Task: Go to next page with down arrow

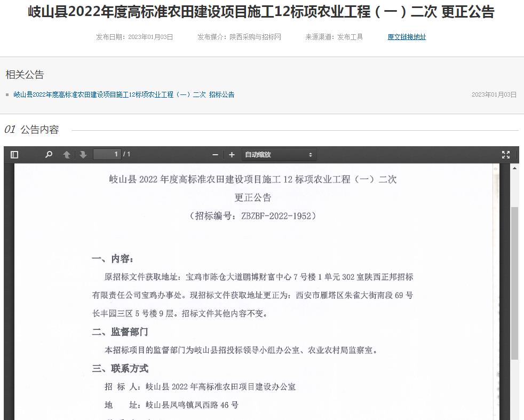Action: click(83, 155)
